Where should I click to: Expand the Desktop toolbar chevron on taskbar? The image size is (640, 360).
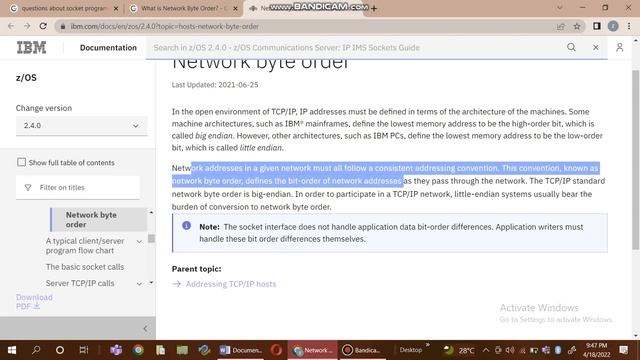[x=427, y=345]
